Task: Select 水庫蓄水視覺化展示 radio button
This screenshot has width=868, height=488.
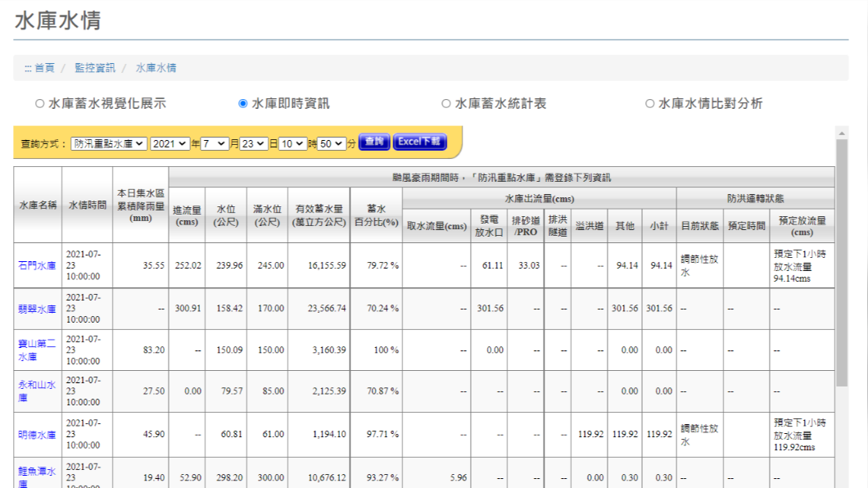Action: [x=39, y=103]
